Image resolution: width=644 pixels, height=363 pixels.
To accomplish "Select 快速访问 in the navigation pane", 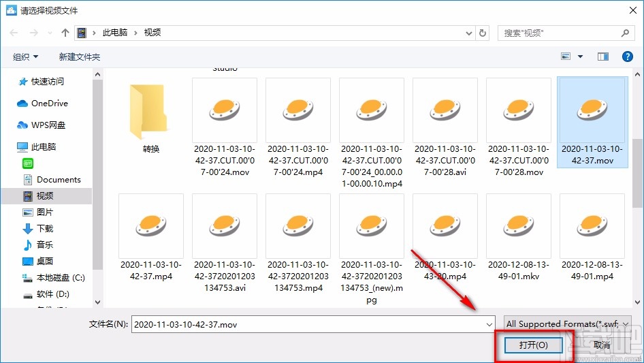I will click(41, 82).
